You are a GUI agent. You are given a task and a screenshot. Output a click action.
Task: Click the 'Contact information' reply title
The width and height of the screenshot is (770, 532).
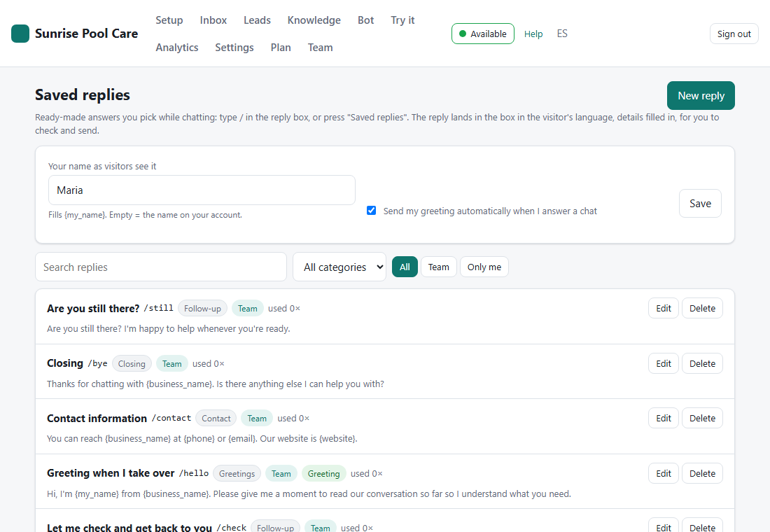click(97, 419)
